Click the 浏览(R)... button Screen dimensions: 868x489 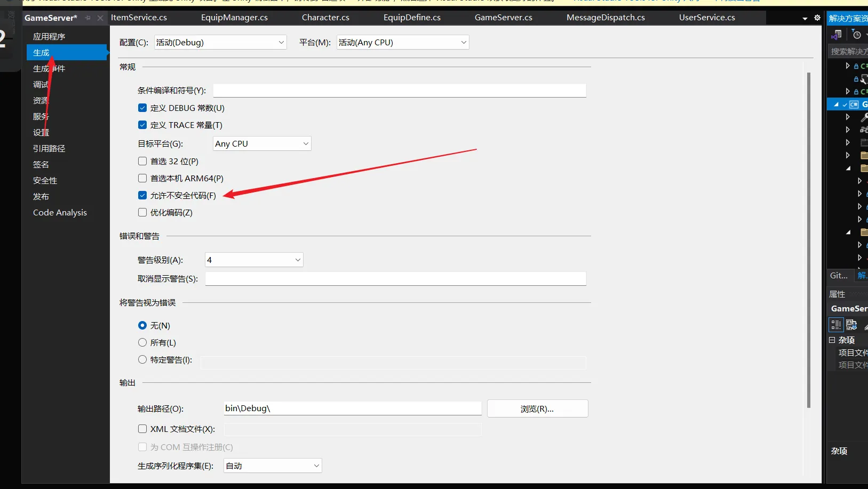click(x=537, y=408)
